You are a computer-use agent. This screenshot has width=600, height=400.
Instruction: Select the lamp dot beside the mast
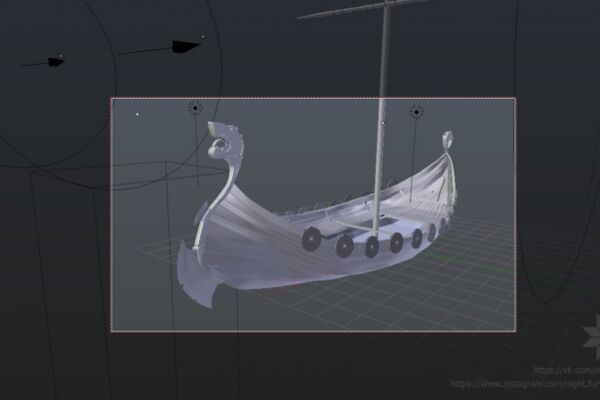pos(383,123)
